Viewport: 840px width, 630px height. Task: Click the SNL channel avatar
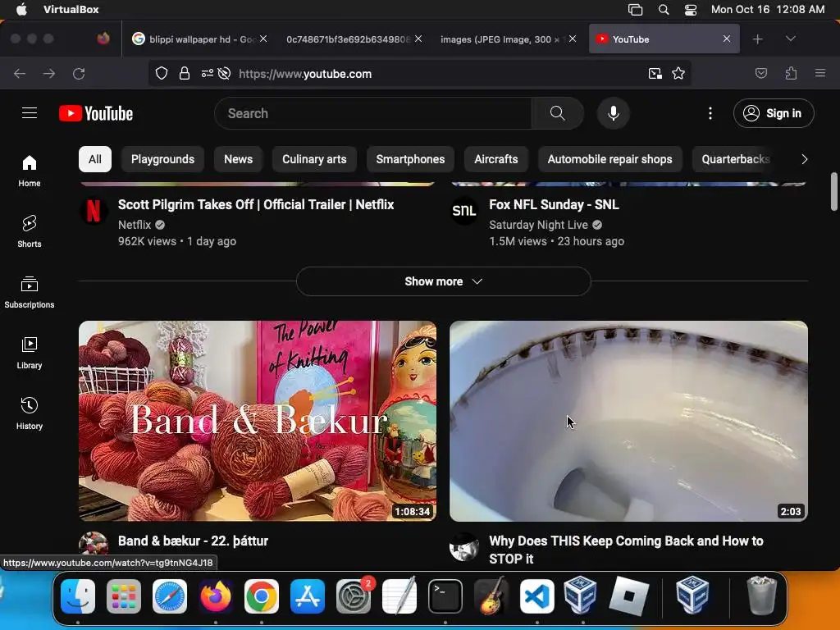pyautogui.click(x=464, y=211)
